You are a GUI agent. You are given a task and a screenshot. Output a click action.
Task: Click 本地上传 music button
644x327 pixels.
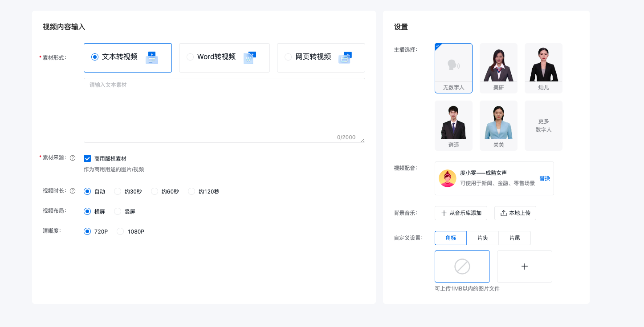(x=515, y=213)
